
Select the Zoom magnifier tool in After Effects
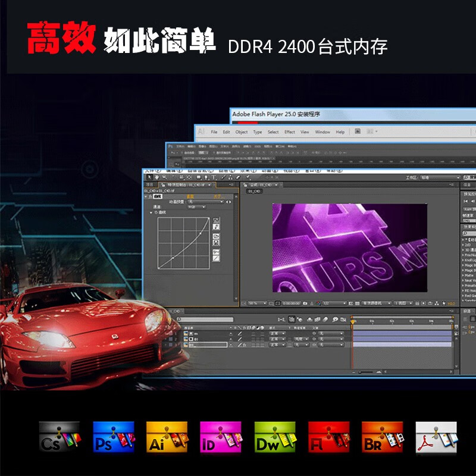pos(165,177)
